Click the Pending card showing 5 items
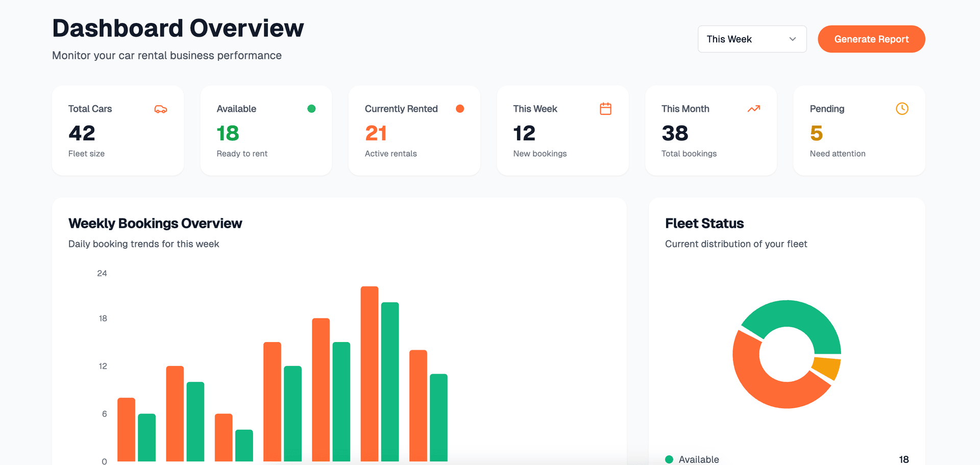 tap(859, 130)
